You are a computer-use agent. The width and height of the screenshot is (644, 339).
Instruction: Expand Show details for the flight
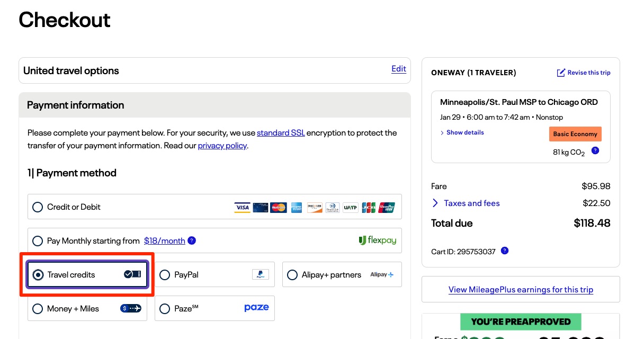click(x=462, y=132)
